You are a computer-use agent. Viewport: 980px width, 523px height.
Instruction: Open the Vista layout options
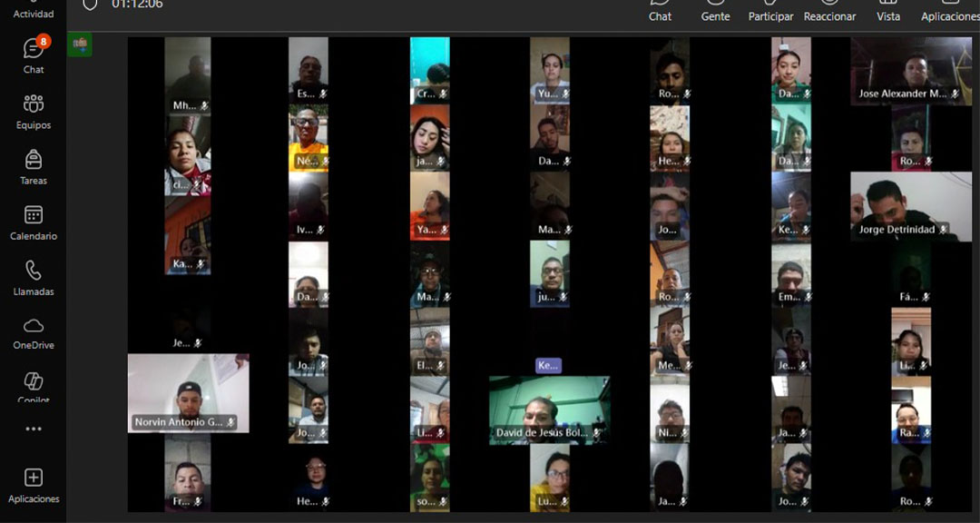tap(888, 11)
